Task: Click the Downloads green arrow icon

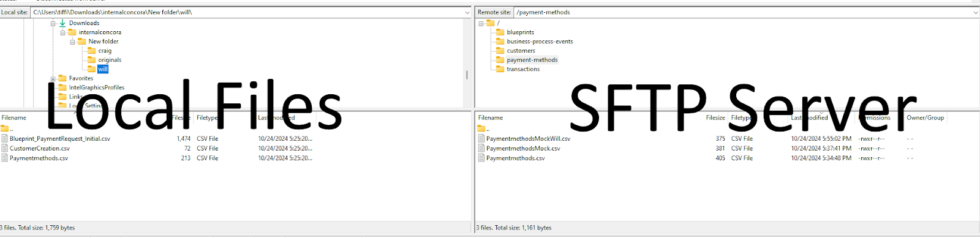Action: point(62,23)
